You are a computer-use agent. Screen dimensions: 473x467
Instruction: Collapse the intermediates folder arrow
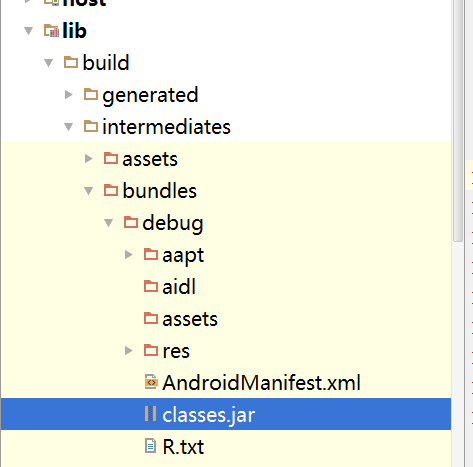[x=69, y=127]
